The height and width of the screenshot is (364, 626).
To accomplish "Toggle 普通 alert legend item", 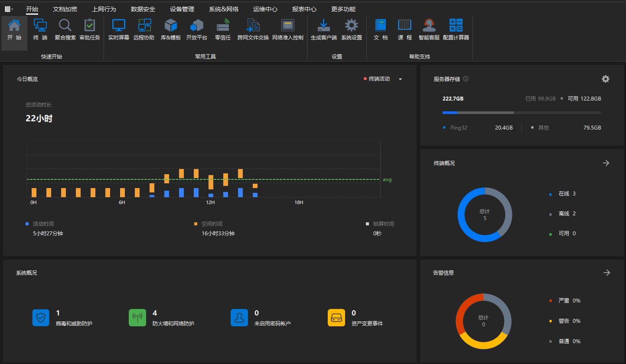I will point(565,341).
